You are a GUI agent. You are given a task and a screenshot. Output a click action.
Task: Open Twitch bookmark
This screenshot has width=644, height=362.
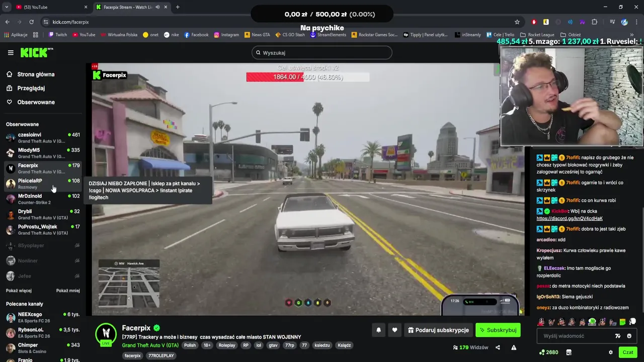57,35
